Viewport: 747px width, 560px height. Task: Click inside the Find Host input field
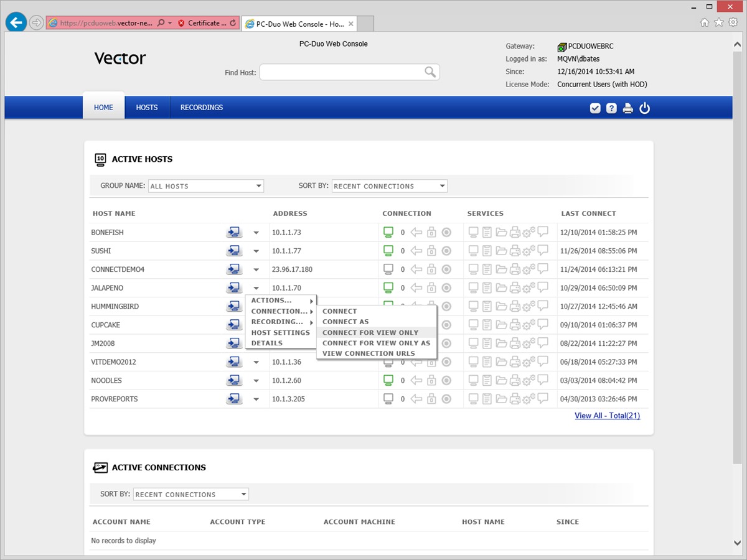coord(341,73)
